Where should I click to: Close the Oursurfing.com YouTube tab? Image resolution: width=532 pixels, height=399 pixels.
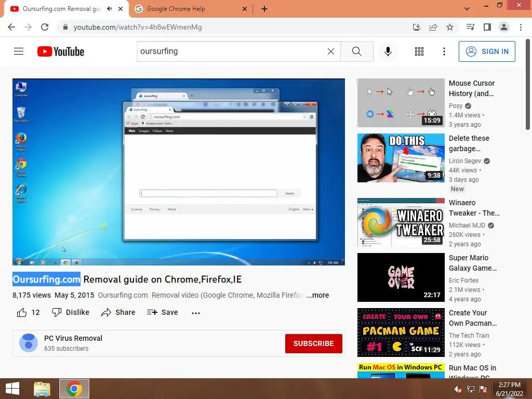tap(121, 9)
